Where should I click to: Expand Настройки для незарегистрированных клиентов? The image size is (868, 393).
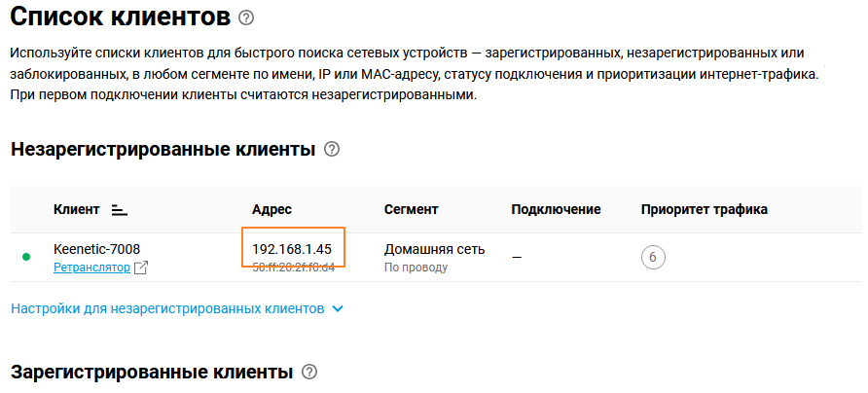tap(166, 308)
